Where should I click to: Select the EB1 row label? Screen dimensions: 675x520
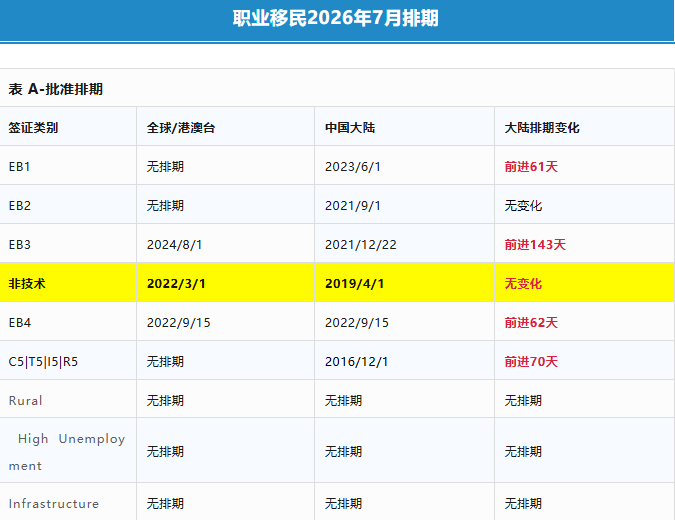pos(19,167)
